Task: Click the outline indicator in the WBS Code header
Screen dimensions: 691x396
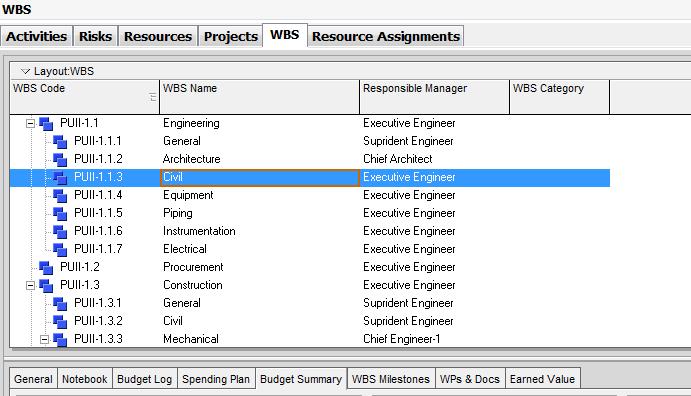Action: point(152,97)
